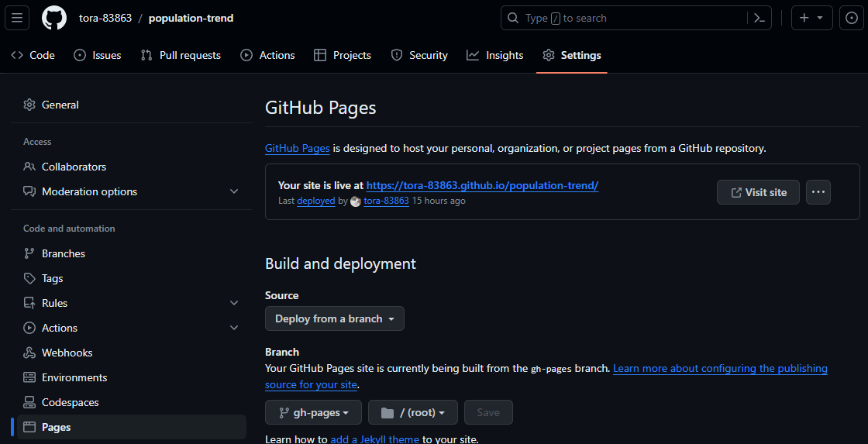Image resolution: width=868 pixels, height=444 pixels.
Task: Click the Rules icon in sidebar
Action: point(29,304)
